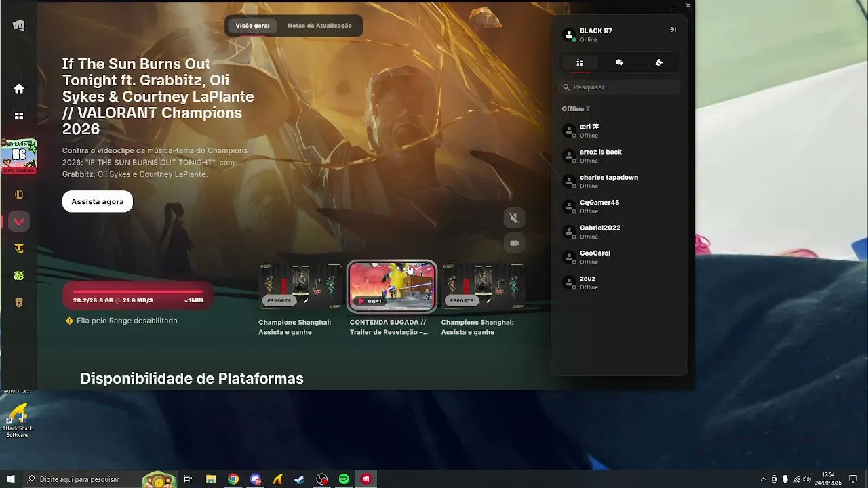Collapse the social panel arrow
868x488 pixels.
click(673, 30)
